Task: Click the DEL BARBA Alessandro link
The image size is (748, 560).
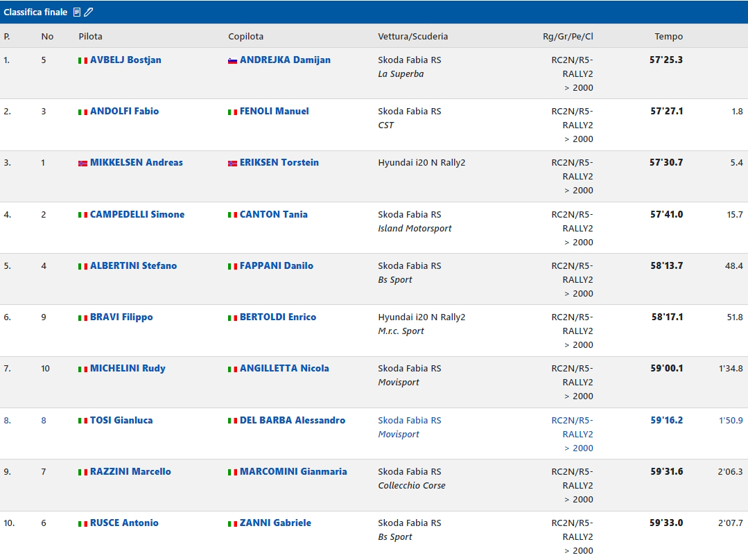Action: 292,421
